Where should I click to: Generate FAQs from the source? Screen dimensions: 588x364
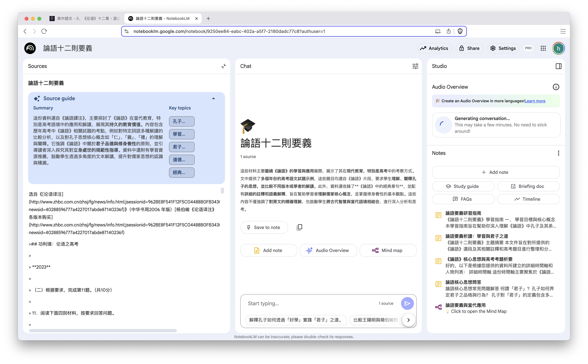[463, 199]
